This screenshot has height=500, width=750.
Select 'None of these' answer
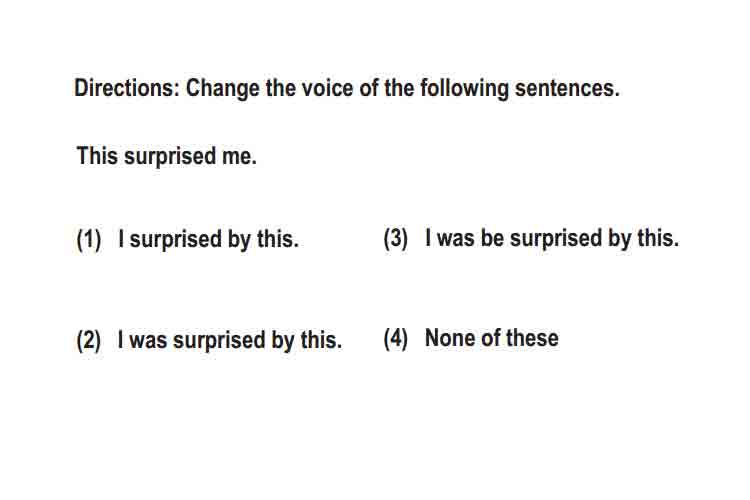[x=492, y=338]
